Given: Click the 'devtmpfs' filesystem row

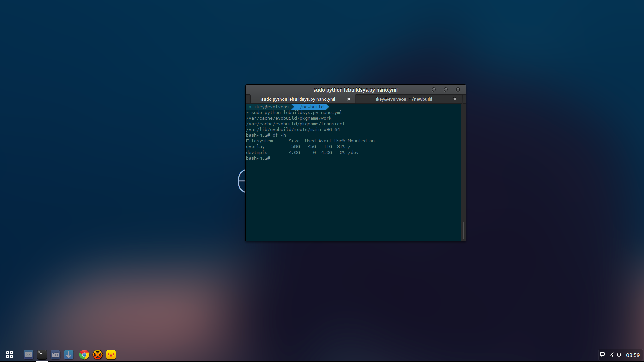Looking at the screenshot, I should click(302, 152).
